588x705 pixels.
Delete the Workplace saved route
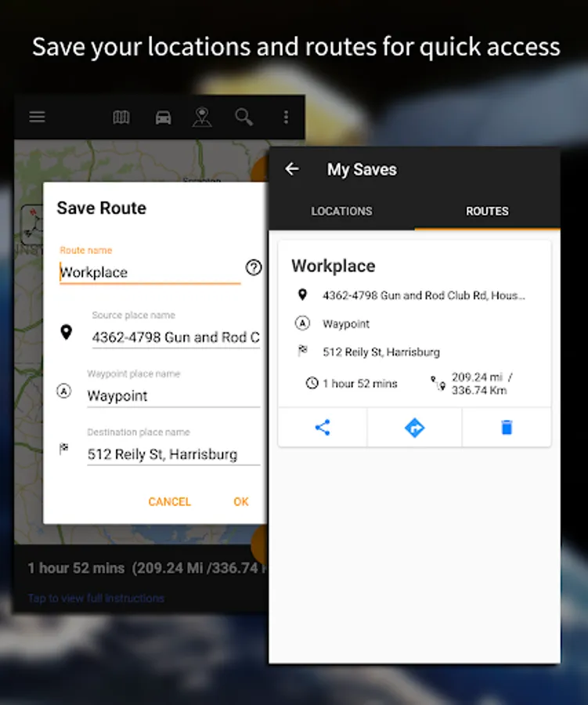point(507,427)
